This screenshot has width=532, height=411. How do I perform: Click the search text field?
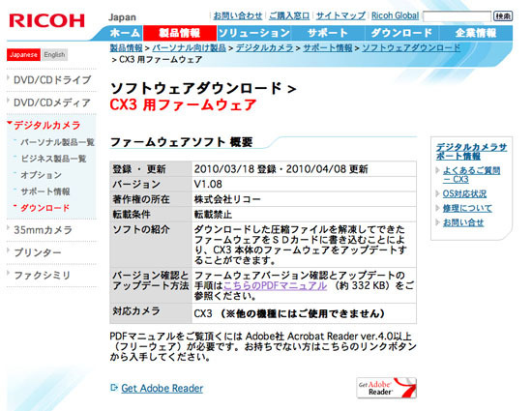tap(457, 15)
